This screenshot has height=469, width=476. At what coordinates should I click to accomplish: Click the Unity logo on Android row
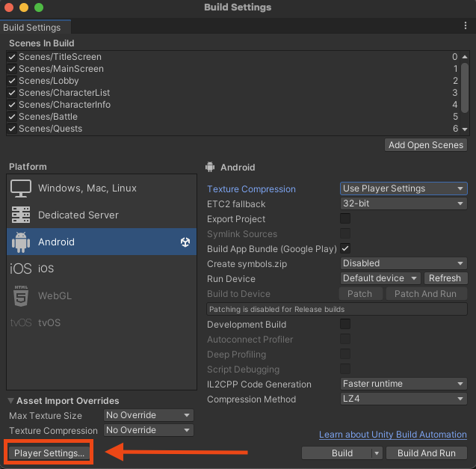(185, 242)
